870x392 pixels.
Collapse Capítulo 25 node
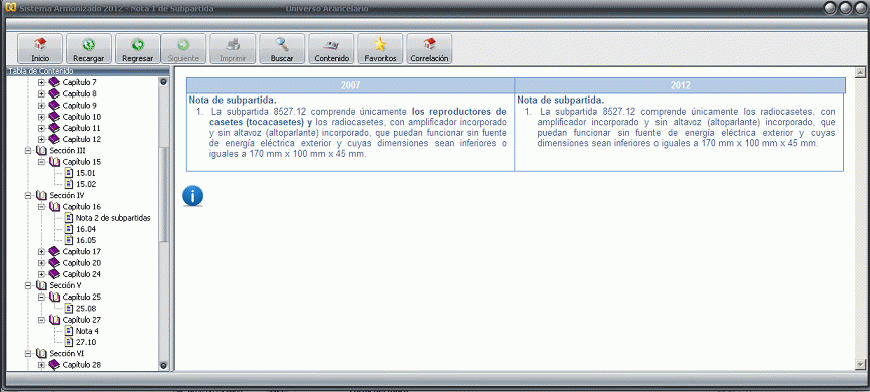click(41, 297)
